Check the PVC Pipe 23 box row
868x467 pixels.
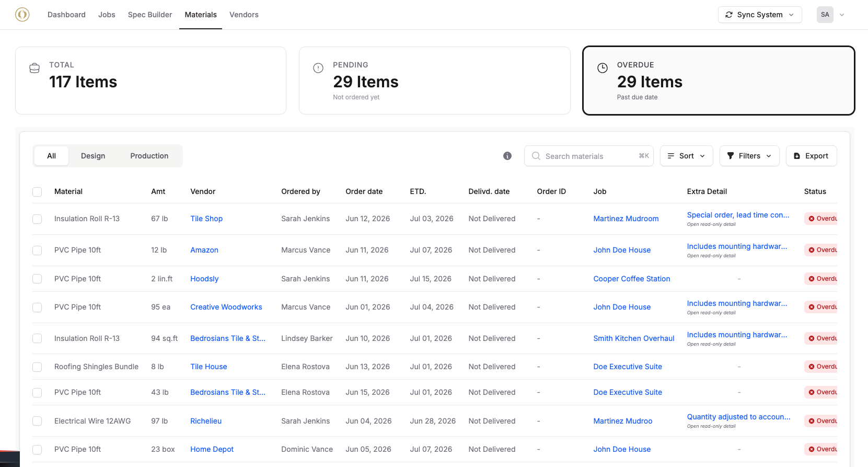(x=37, y=450)
